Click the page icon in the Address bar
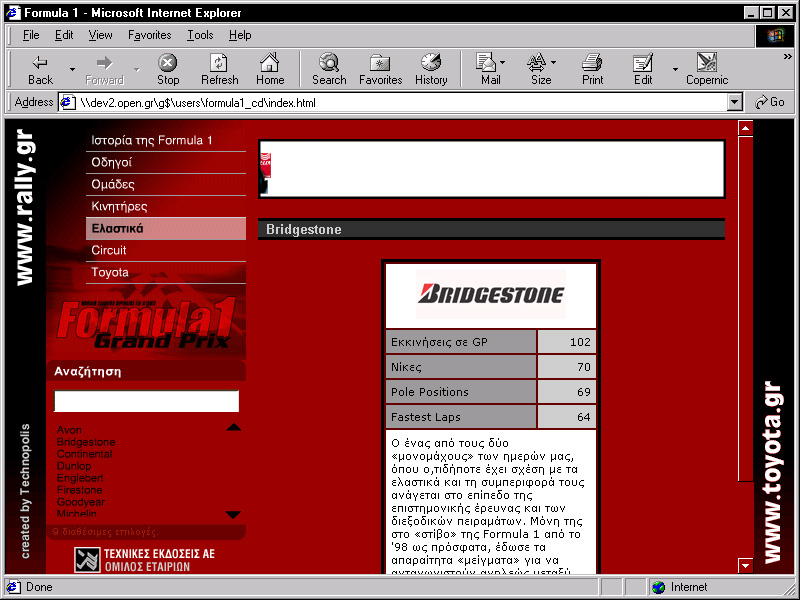Screen dimensions: 800x600 coord(67,103)
